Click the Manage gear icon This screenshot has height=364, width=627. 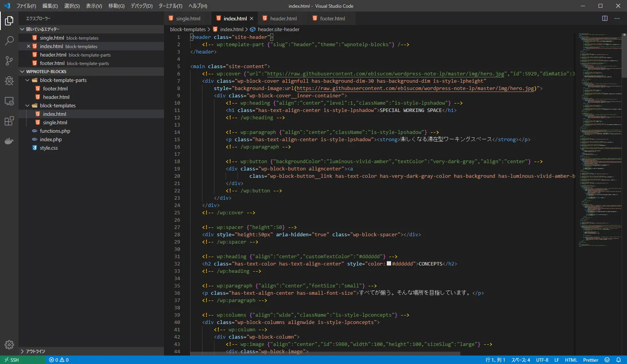point(9,345)
